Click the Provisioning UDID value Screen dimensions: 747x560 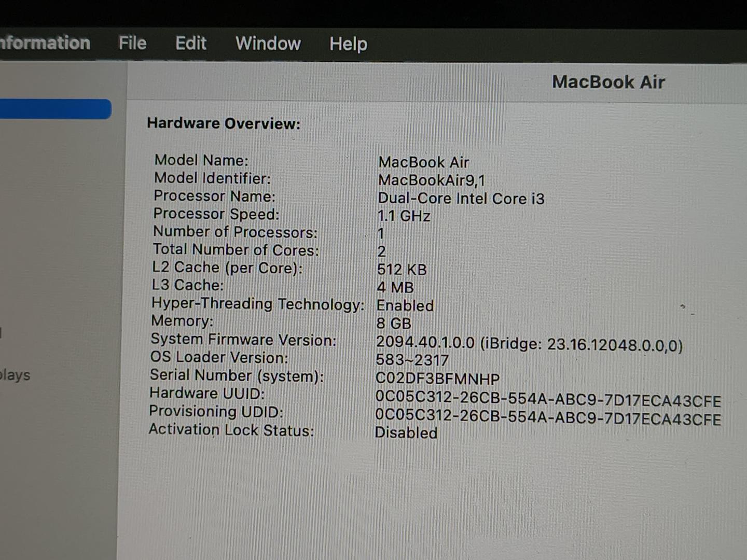[548, 419]
